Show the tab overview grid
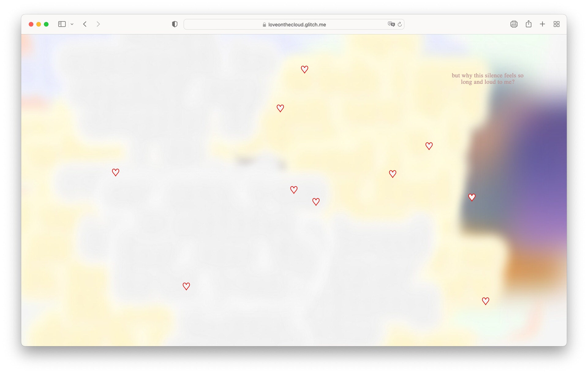The height and width of the screenshot is (374, 588). click(x=556, y=24)
